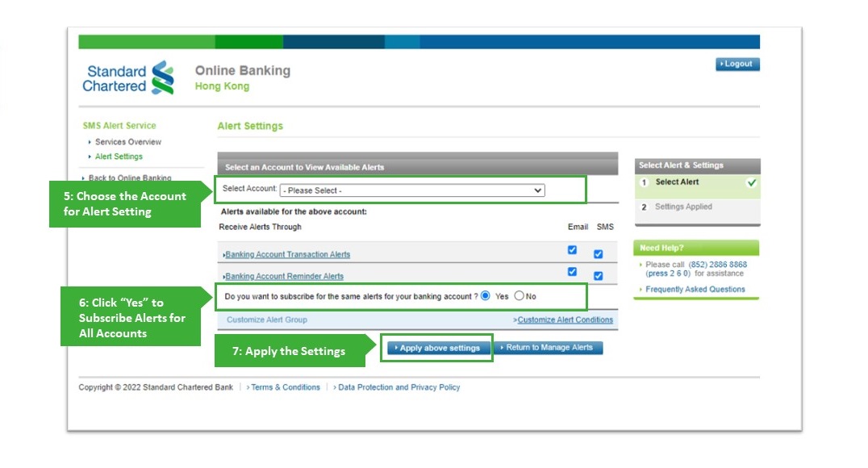Screen dimensions: 868x468
Task: Open Terms & Conditions footer link
Action: [285, 388]
